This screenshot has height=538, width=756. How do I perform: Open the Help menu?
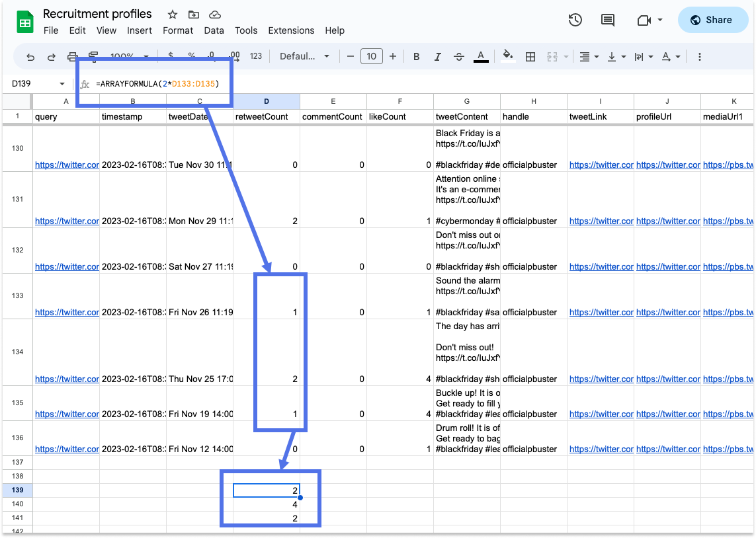point(335,30)
